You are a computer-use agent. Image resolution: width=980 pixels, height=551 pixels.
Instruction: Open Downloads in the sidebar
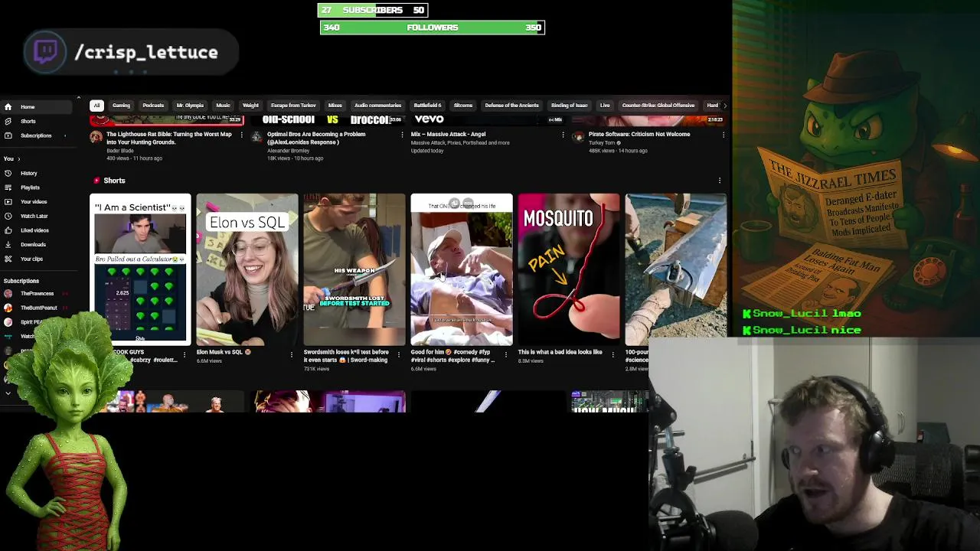click(33, 244)
